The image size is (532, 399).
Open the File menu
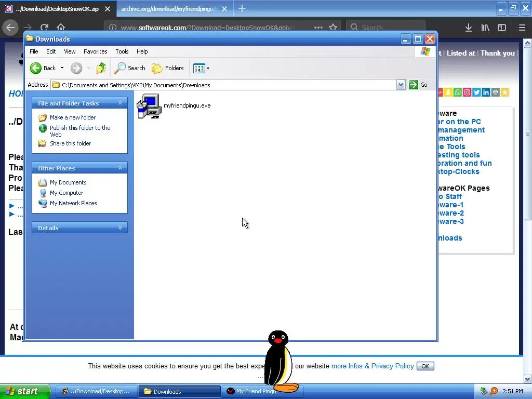point(34,51)
